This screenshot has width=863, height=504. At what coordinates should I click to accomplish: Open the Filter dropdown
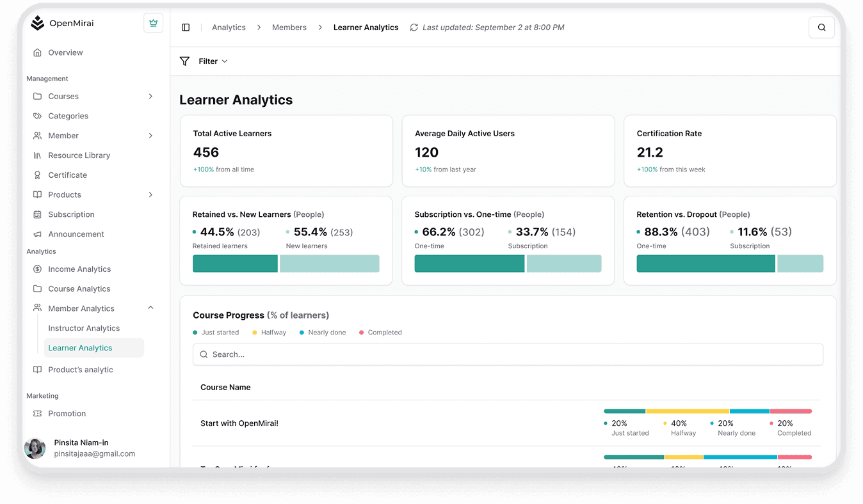[213, 61]
